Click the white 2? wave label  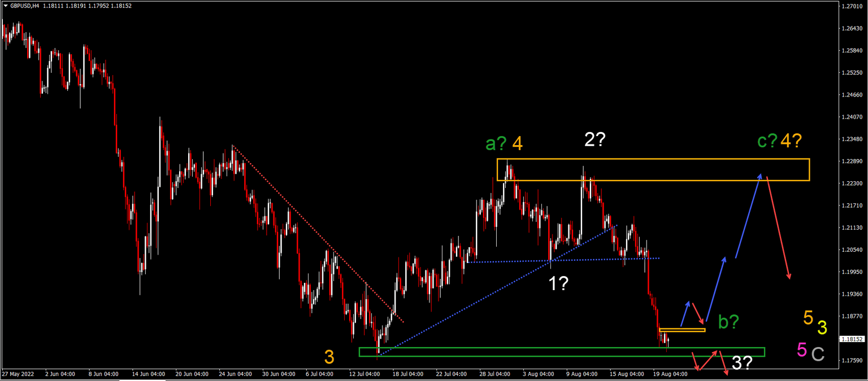tap(594, 139)
